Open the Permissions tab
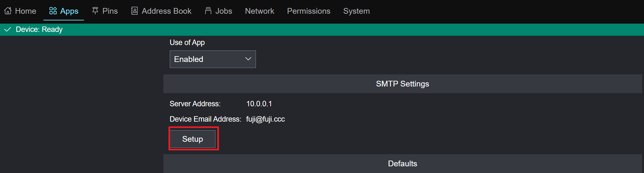The width and height of the screenshot is (644, 173). (309, 11)
